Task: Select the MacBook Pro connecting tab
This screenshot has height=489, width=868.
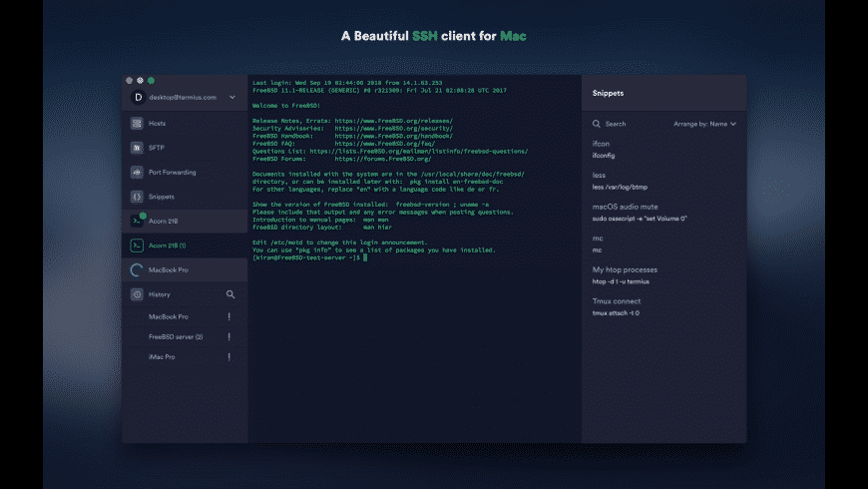Action: 185,270
